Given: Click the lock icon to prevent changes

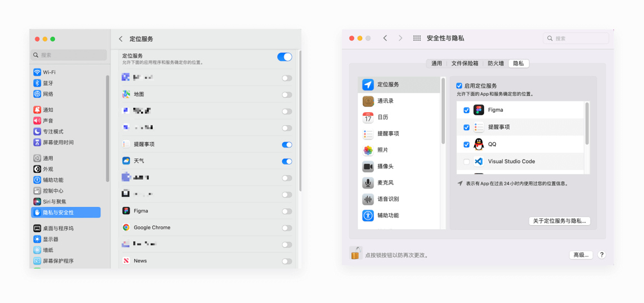Looking at the screenshot, I should (355, 254).
